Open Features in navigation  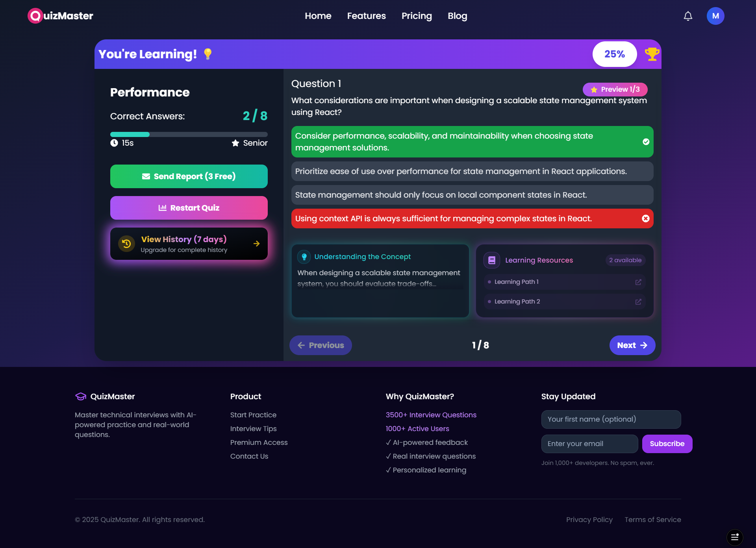tap(367, 16)
